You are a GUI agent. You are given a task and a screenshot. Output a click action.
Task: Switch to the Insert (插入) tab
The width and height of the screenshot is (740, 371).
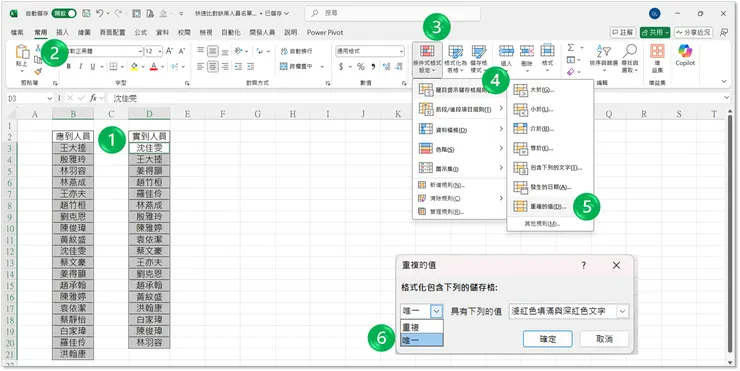(62, 33)
